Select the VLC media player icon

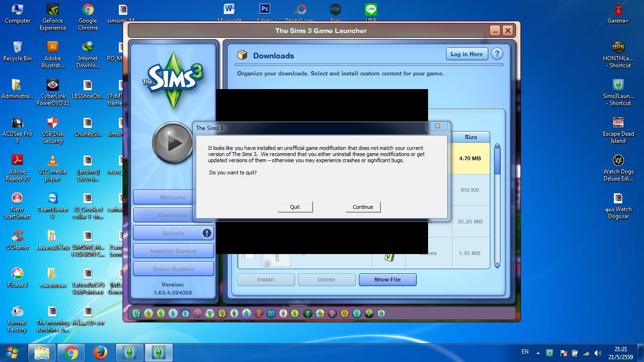(x=53, y=168)
